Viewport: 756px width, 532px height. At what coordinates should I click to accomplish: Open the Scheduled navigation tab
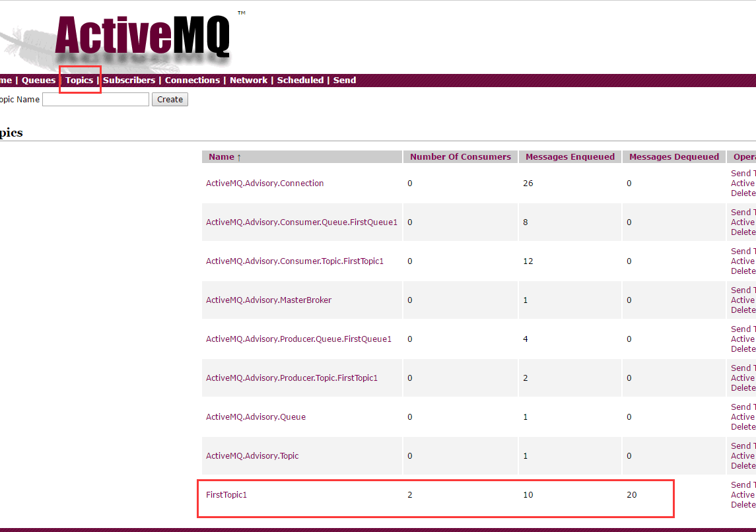(x=300, y=81)
